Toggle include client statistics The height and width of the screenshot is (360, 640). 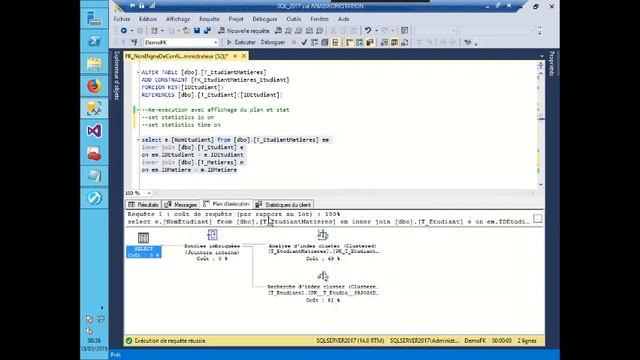pos(370,42)
